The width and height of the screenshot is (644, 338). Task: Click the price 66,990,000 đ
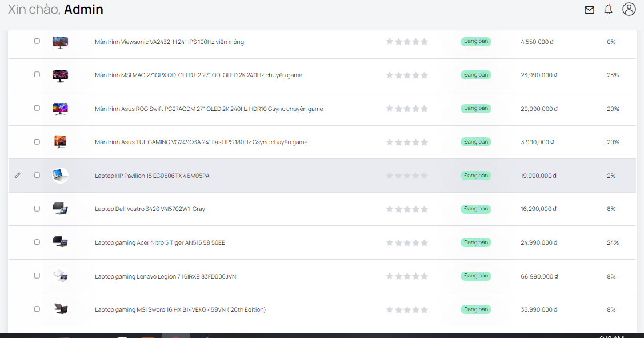[539, 277]
